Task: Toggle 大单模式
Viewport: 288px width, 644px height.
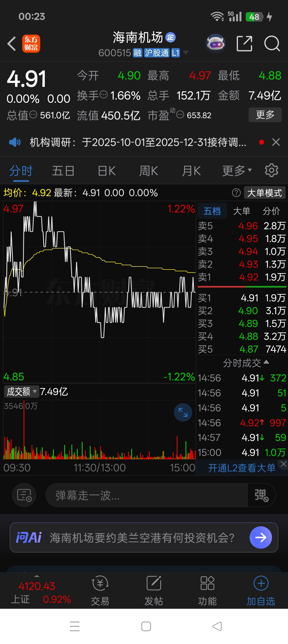Action: click(265, 193)
